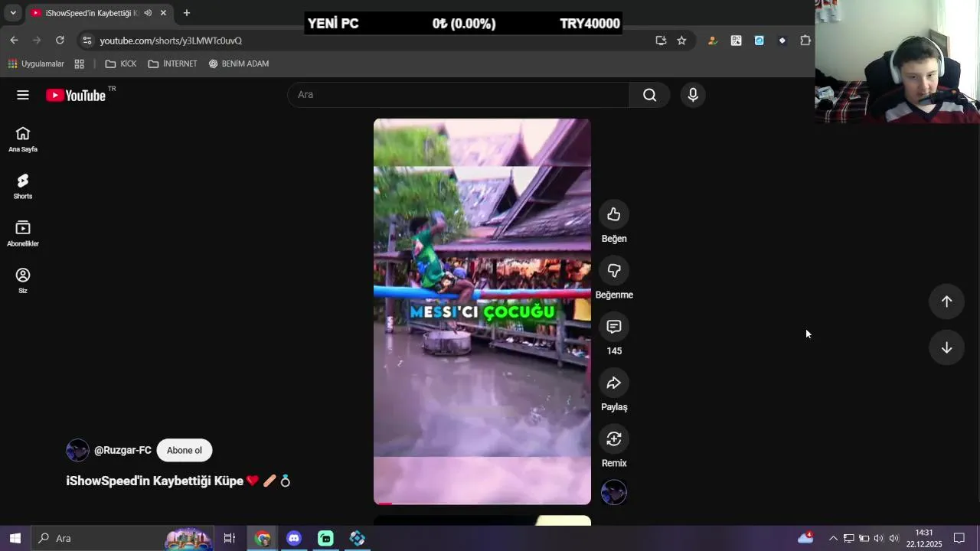The image size is (980, 551).
Task: Open the QR code extension
Action: 736,41
